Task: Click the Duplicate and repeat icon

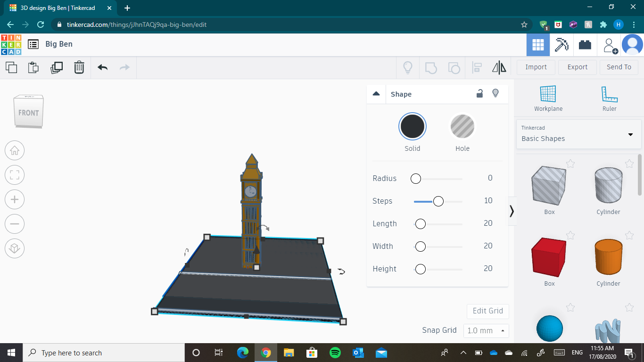Action: 56,67
